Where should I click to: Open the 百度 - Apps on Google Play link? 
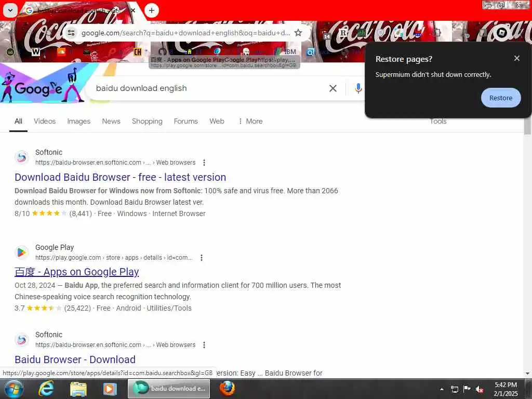tap(77, 272)
